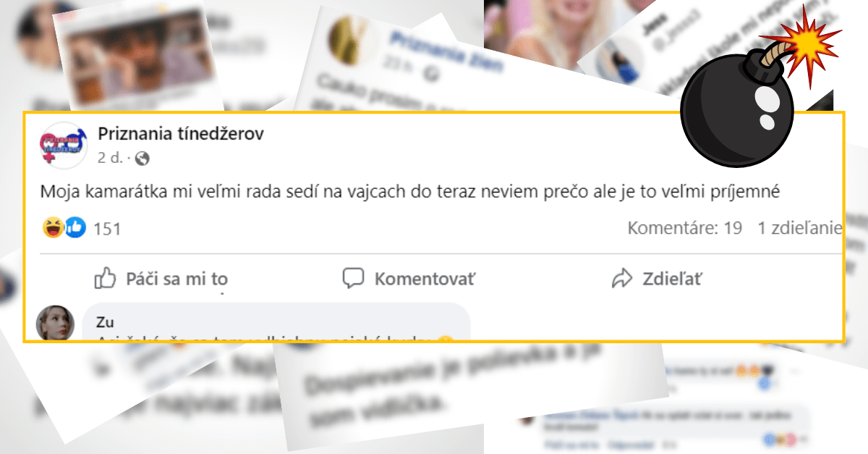
Task: Open the 1 zdieľanie shares link
Action: (x=799, y=228)
